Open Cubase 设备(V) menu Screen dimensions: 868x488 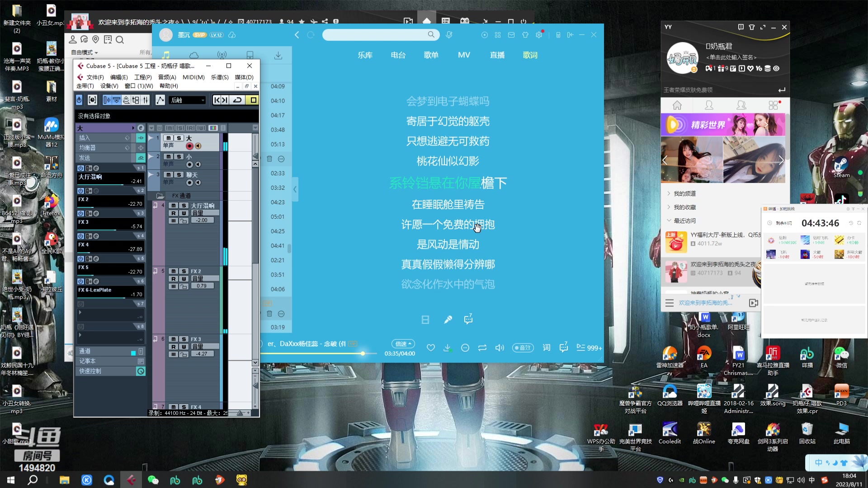109,86
